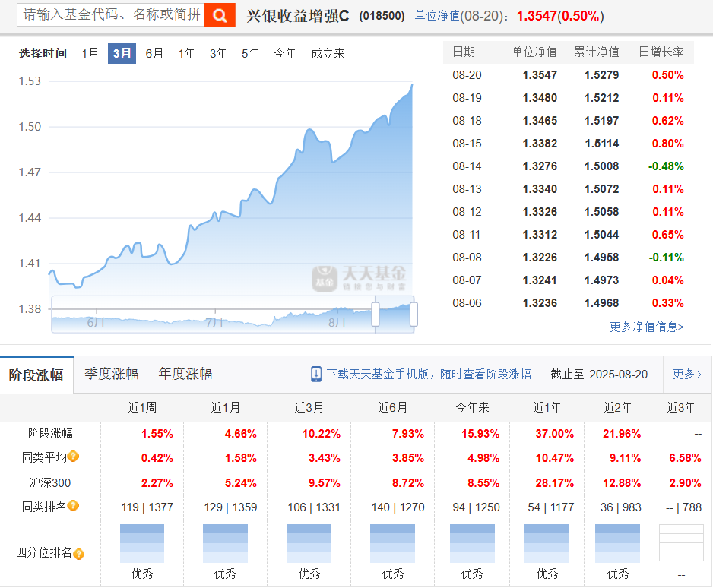This screenshot has height=588, width=713.
Task: Click 近1年 stage gain 37.00%
Action: point(554,434)
